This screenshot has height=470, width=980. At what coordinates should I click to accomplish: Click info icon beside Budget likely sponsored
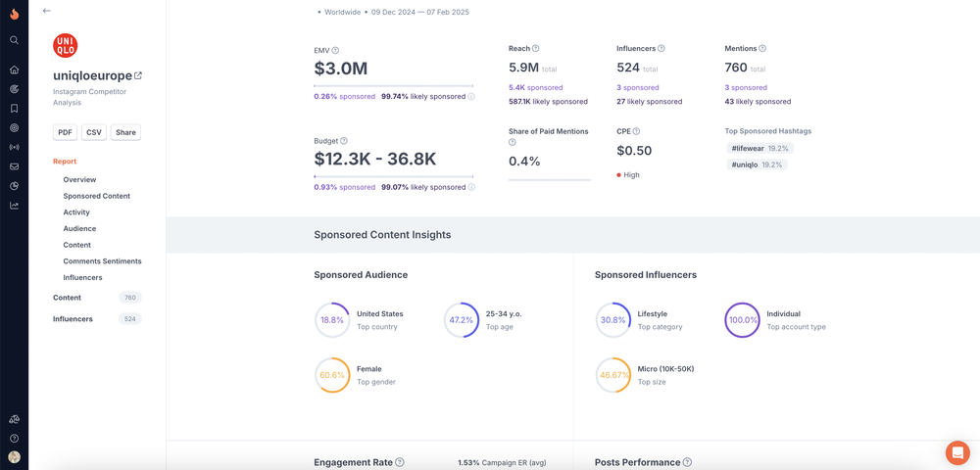[x=471, y=187]
